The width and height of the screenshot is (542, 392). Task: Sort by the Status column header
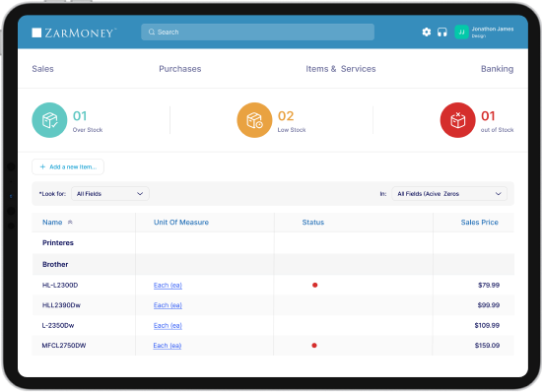pos(313,222)
